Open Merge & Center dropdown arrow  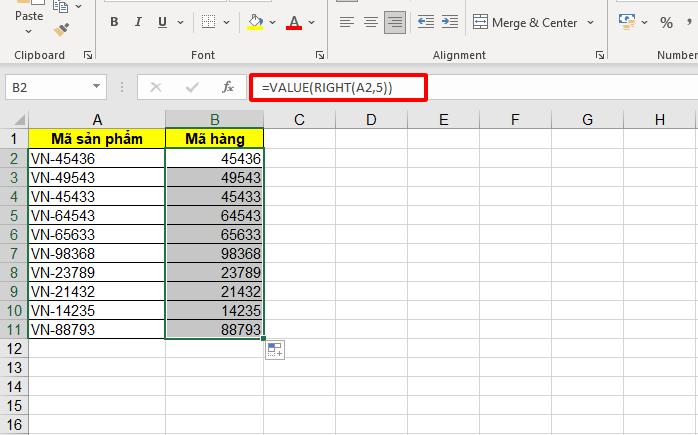[x=590, y=22]
